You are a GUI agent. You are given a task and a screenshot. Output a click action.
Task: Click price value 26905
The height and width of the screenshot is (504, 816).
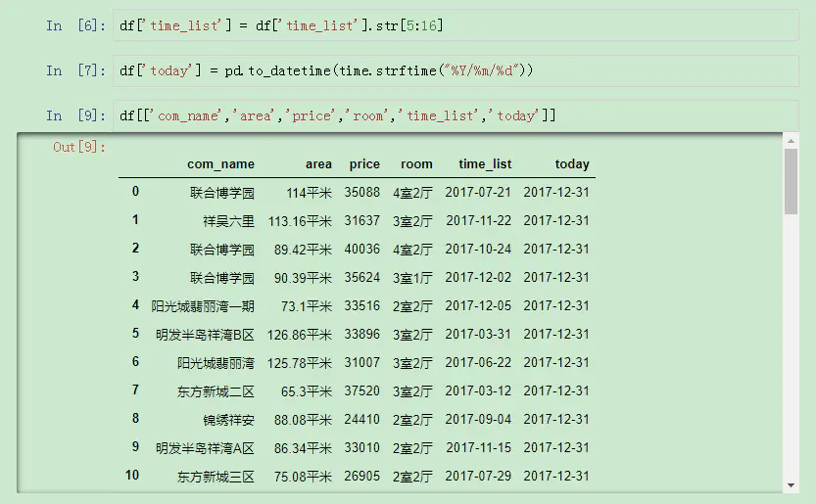click(361, 476)
